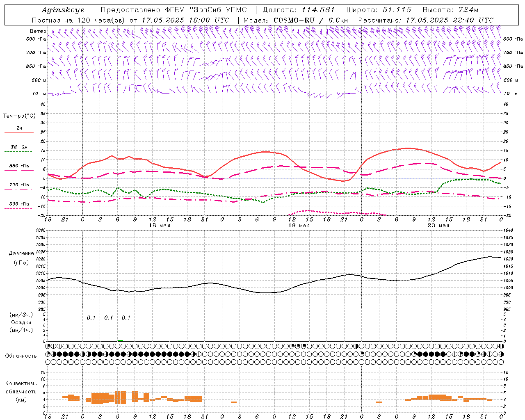Select the start time "17.05.2025 18:00 UTC"

(185, 20)
